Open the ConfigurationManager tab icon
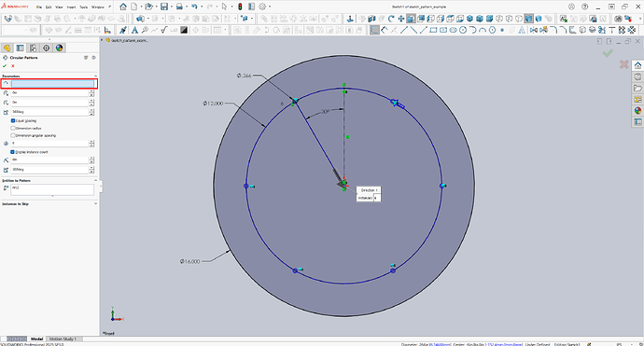 coord(33,48)
